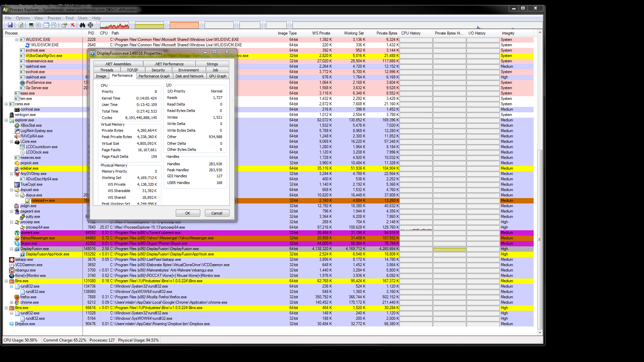Expand the chrome.exe tree node
This screenshot has height=362, width=644.
point(12,302)
